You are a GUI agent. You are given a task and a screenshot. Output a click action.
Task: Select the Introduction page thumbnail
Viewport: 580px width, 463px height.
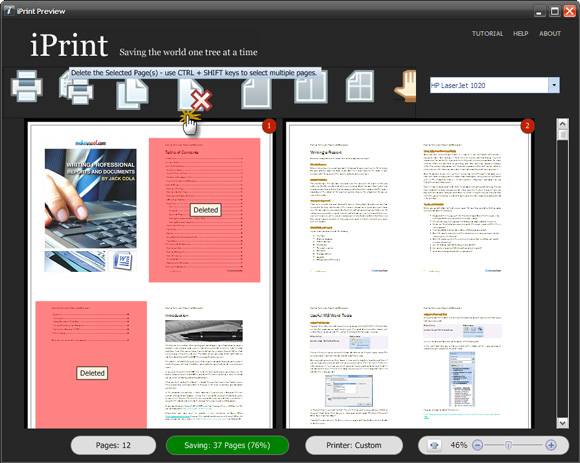pos(205,365)
